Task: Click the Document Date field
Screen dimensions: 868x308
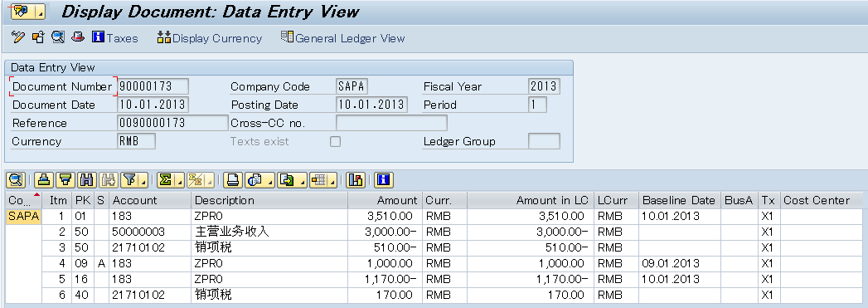Action: point(153,105)
